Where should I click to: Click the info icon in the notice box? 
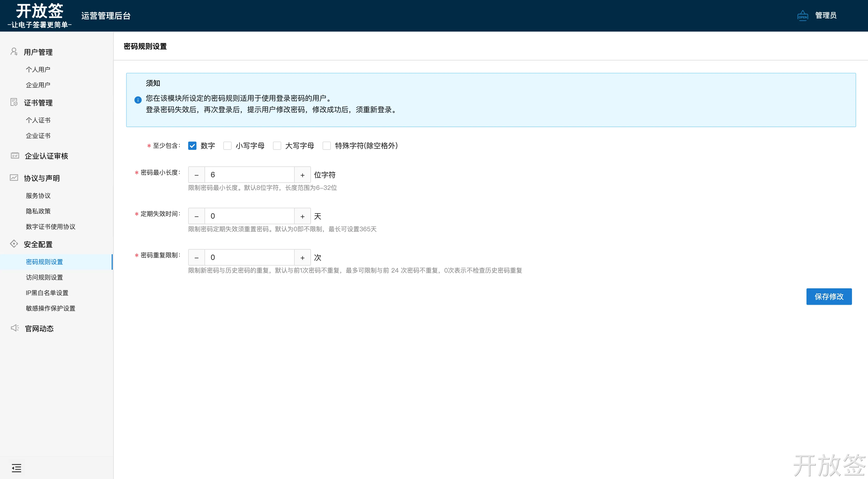point(138,100)
